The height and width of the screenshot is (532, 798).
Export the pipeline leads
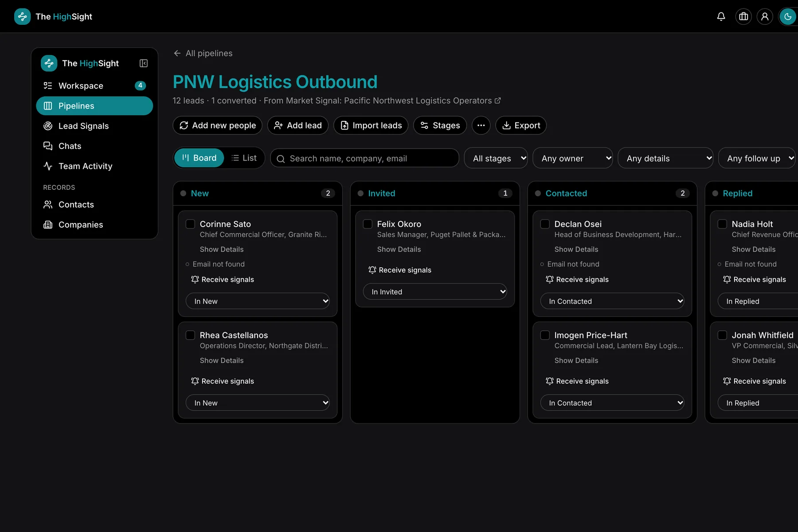tap(521, 125)
